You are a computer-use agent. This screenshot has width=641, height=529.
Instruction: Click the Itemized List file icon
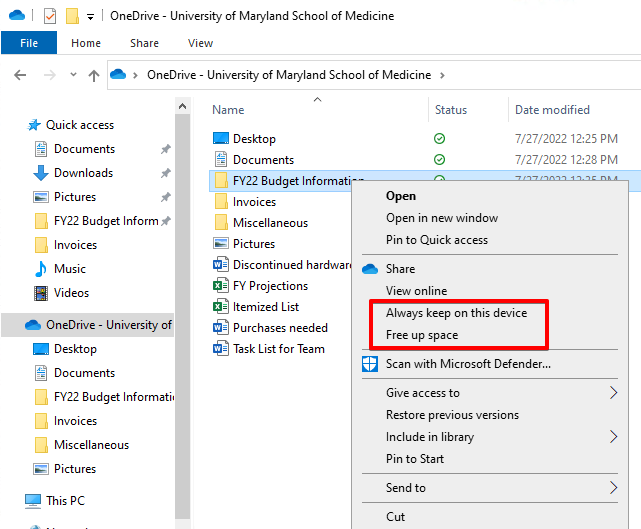coord(221,307)
